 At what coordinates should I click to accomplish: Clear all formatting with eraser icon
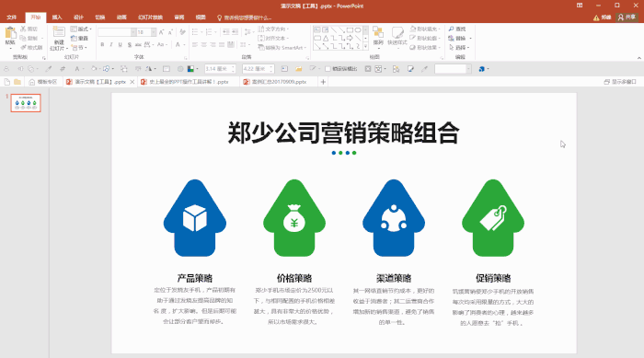pyautogui.click(x=182, y=32)
